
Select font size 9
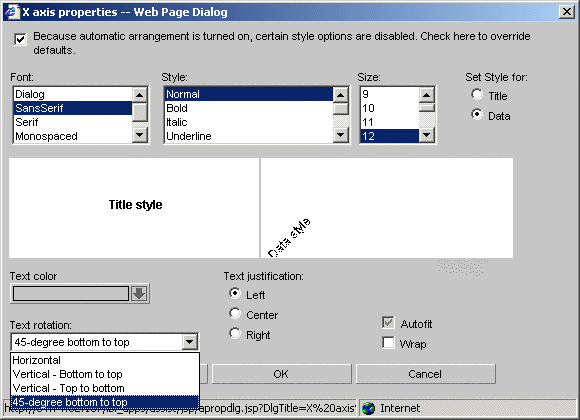click(390, 94)
